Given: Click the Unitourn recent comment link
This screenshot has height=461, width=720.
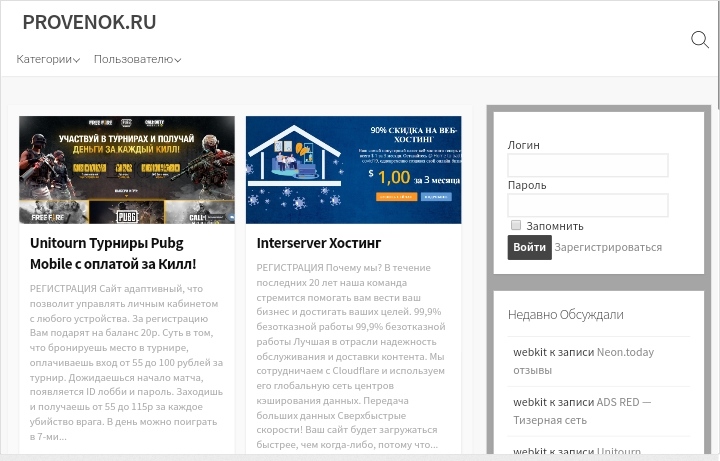Looking at the screenshot, I should 619,452.
